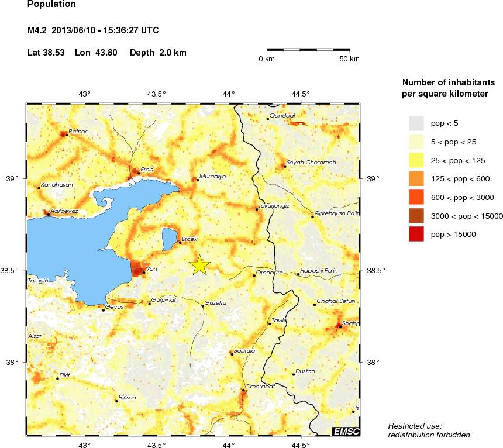Click the 'Population' title text

coord(52,5)
